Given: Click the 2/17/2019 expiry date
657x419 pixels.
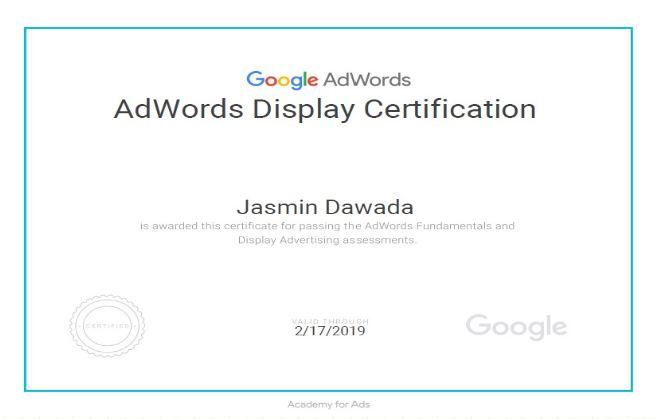Looking at the screenshot, I should pyautogui.click(x=330, y=330).
